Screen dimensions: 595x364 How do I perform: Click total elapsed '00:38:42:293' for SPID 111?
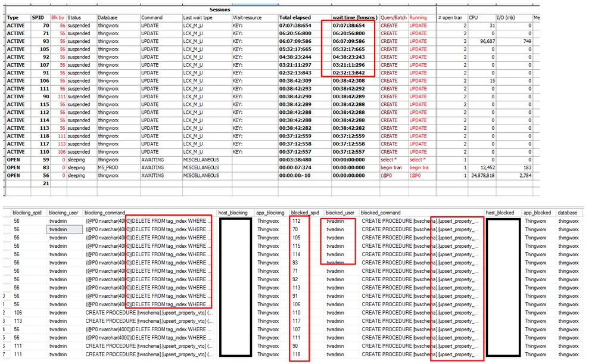[295, 88]
